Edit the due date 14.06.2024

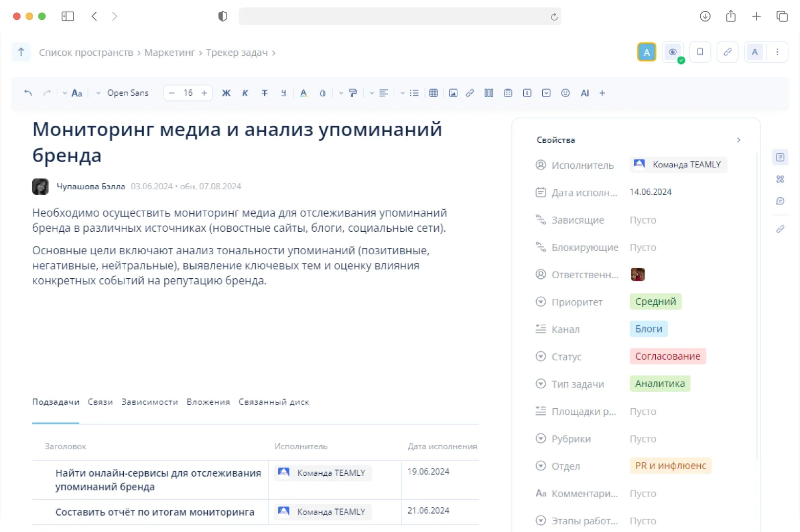tap(651, 192)
